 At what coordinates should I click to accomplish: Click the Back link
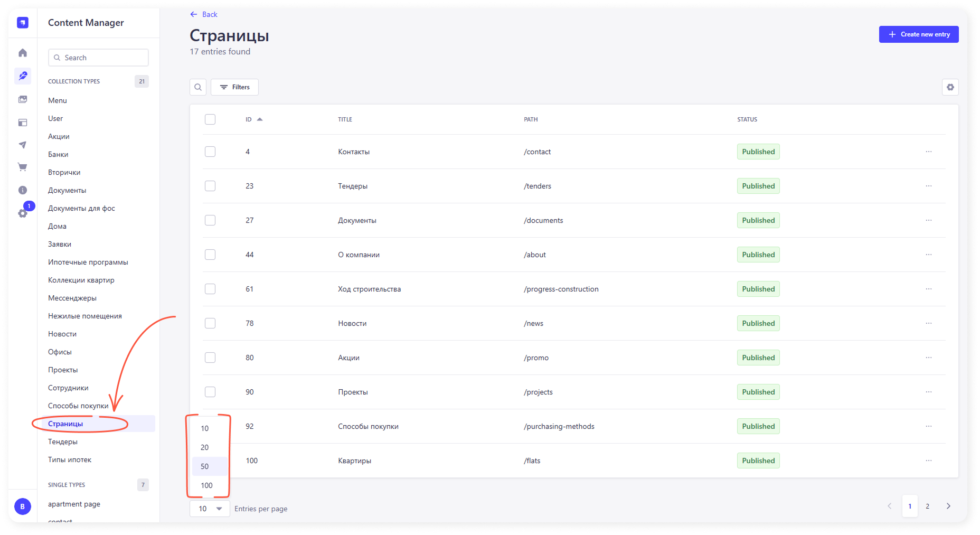(204, 14)
